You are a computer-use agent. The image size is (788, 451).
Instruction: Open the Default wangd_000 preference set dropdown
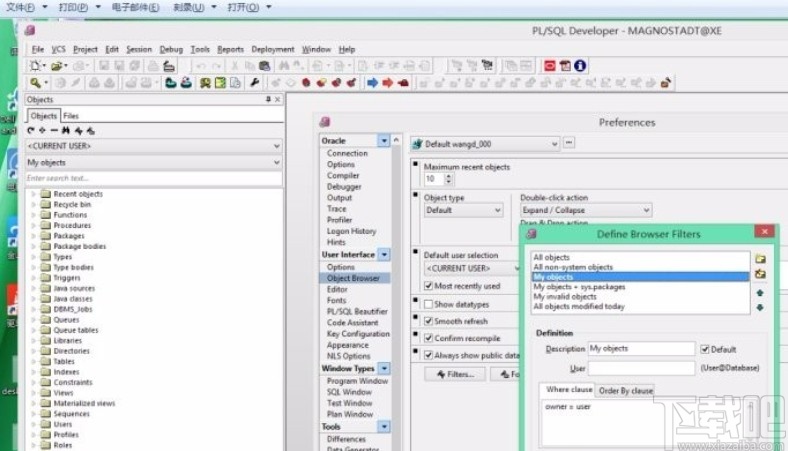pos(554,144)
